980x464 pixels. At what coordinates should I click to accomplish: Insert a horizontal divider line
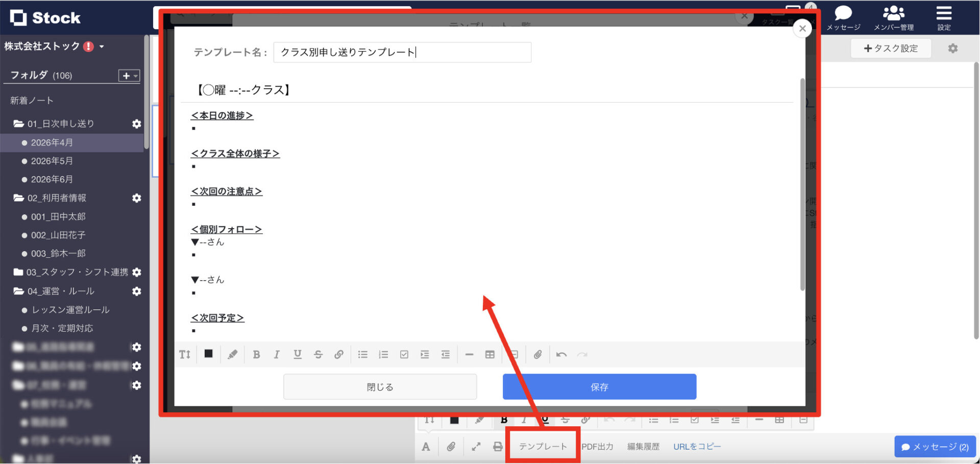469,354
